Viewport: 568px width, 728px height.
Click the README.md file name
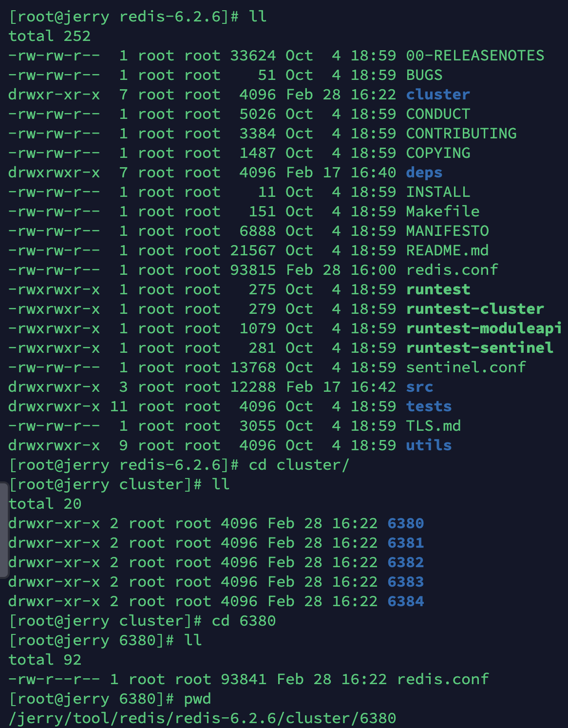tap(447, 250)
